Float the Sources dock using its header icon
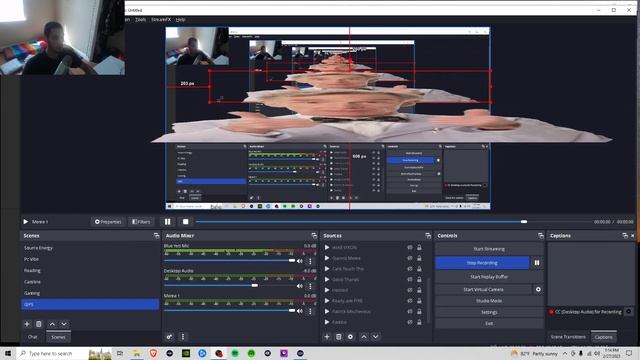The width and height of the screenshot is (640, 360). pos(428,236)
